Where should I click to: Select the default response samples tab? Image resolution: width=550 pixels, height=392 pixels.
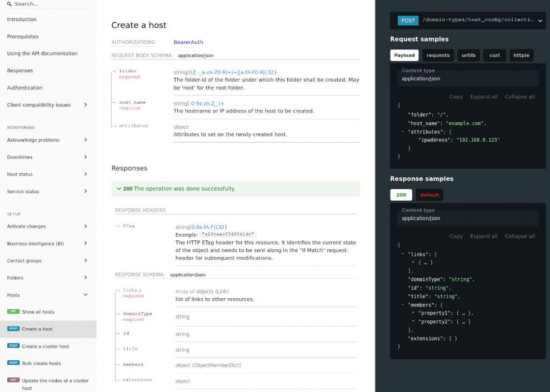pos(429,194)
